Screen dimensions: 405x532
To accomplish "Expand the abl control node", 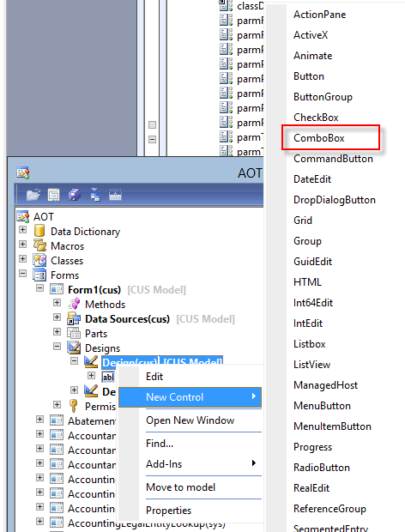I will pyautogui.click(x=91, y=375).
